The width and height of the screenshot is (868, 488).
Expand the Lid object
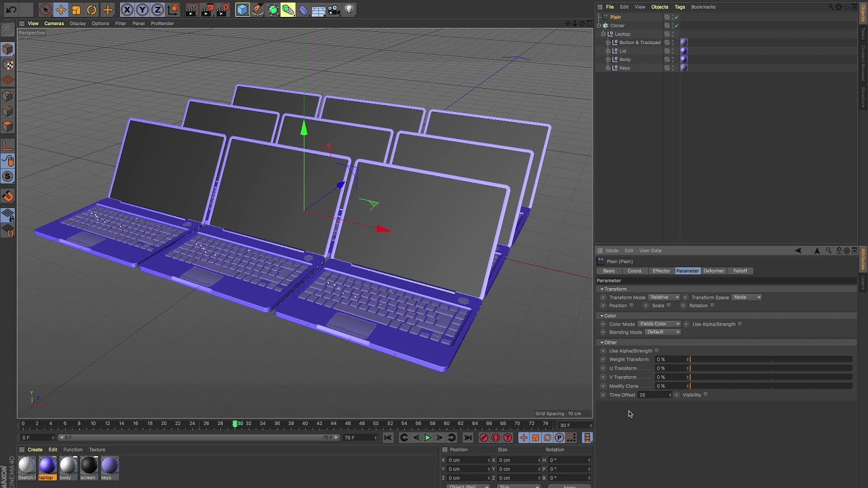608,51
